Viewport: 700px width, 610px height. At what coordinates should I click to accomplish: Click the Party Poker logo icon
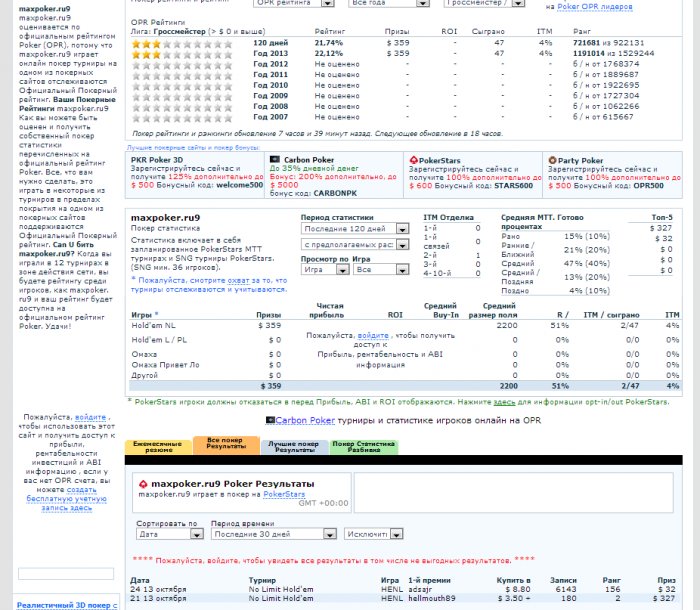click(552, 160)
